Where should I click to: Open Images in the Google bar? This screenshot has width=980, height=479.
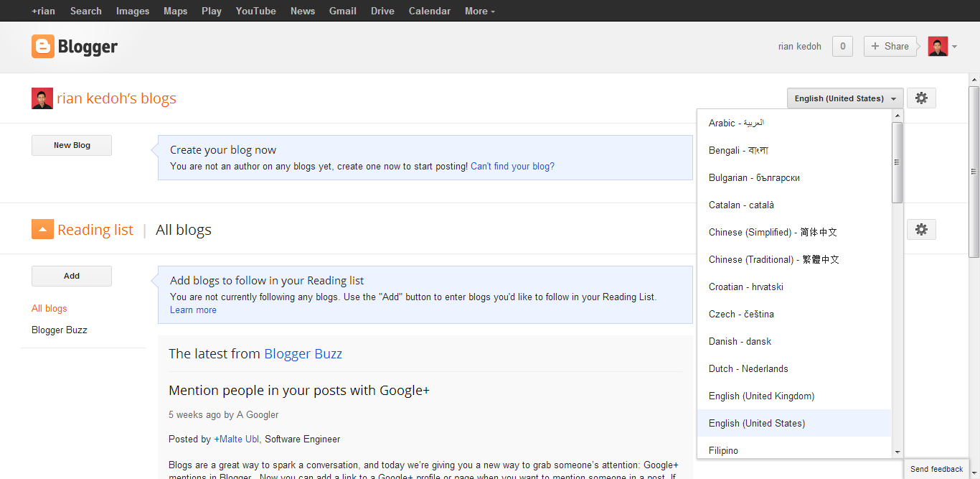click(133, 11)
